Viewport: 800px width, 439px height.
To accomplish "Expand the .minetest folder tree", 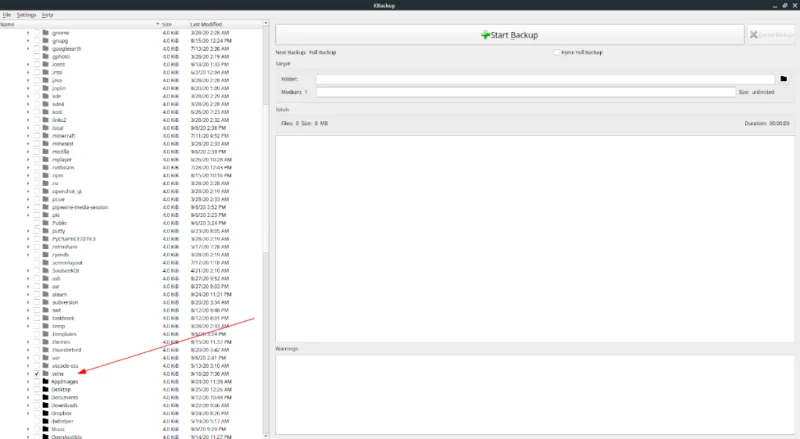I will coord(28,143).
